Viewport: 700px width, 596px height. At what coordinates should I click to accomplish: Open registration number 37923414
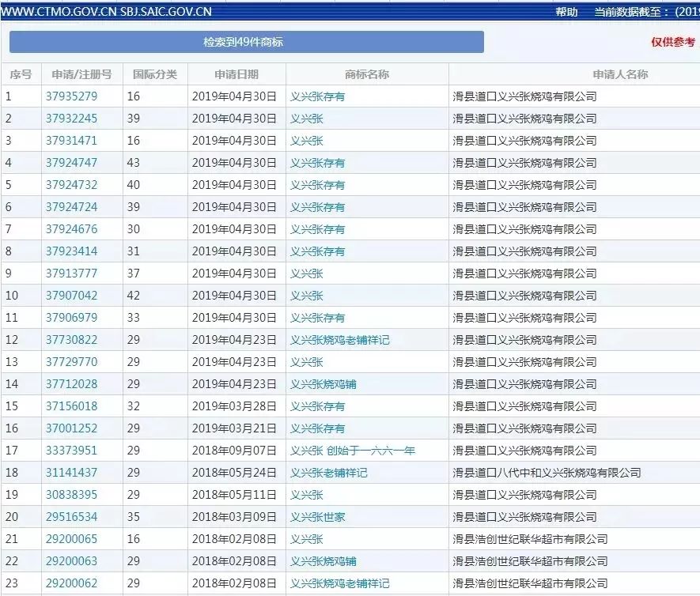pos(71,251)
